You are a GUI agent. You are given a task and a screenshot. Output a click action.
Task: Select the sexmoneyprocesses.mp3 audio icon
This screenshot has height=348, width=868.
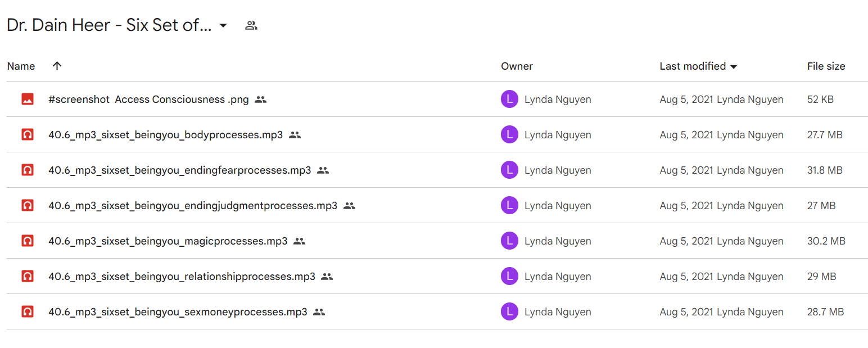click(28, 312)
